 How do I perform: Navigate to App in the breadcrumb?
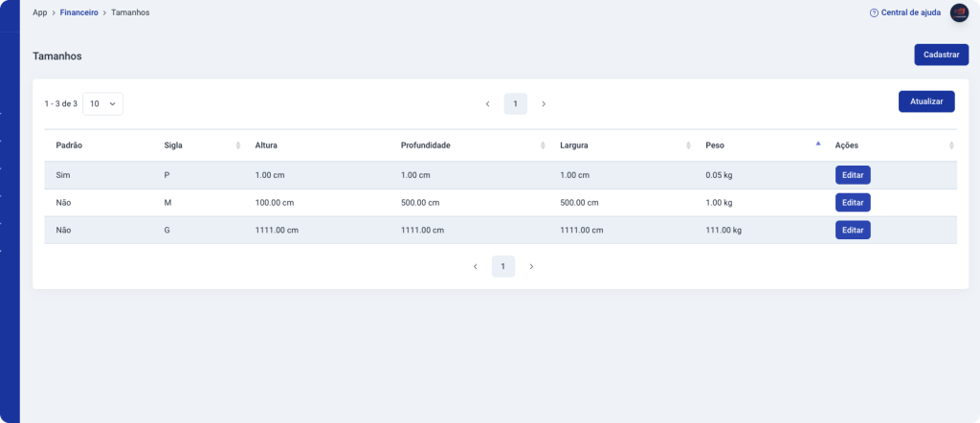[40, 13]
